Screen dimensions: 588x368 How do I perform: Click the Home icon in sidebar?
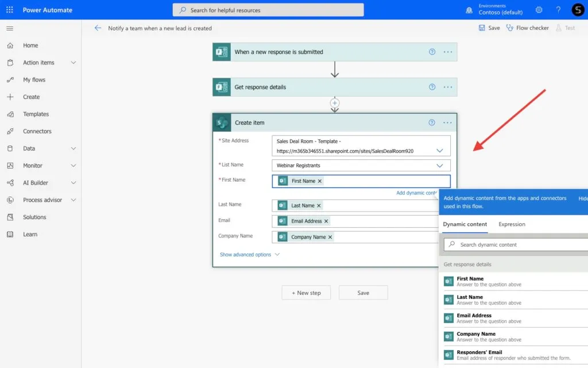click(10, 45)
